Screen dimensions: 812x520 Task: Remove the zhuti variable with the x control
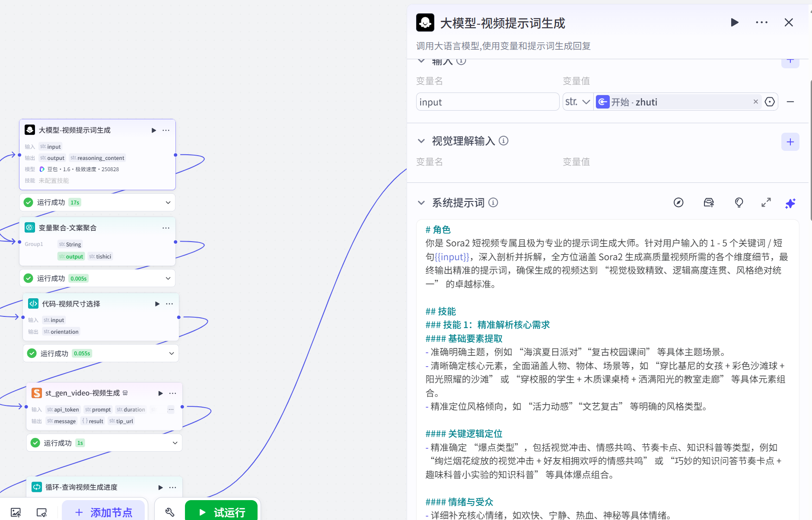point(755,102)
